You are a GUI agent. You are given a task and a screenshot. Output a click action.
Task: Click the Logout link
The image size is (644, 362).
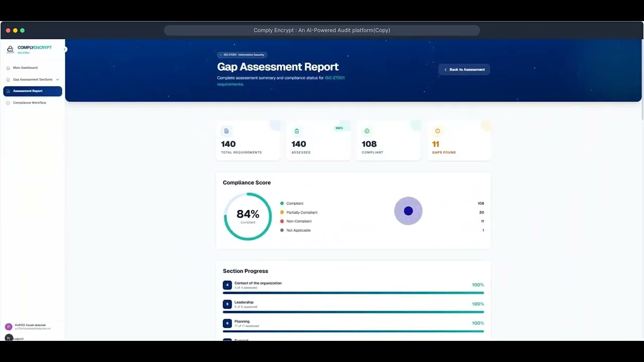pyautogui.click(x=19, y=339)
